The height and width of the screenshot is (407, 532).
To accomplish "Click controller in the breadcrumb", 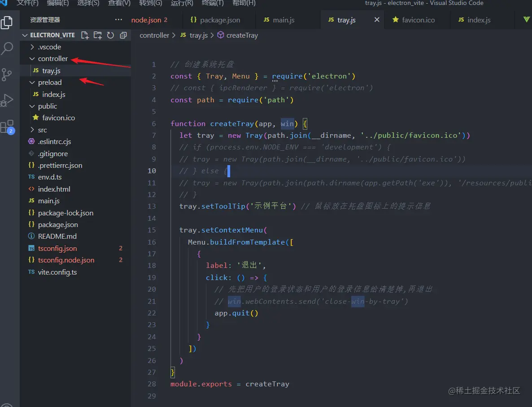I will pos(154,35).
